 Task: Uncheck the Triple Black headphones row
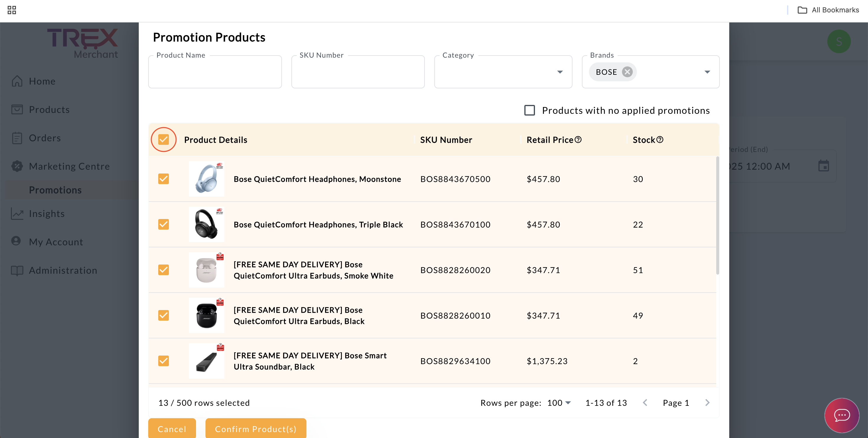[164, 224]
